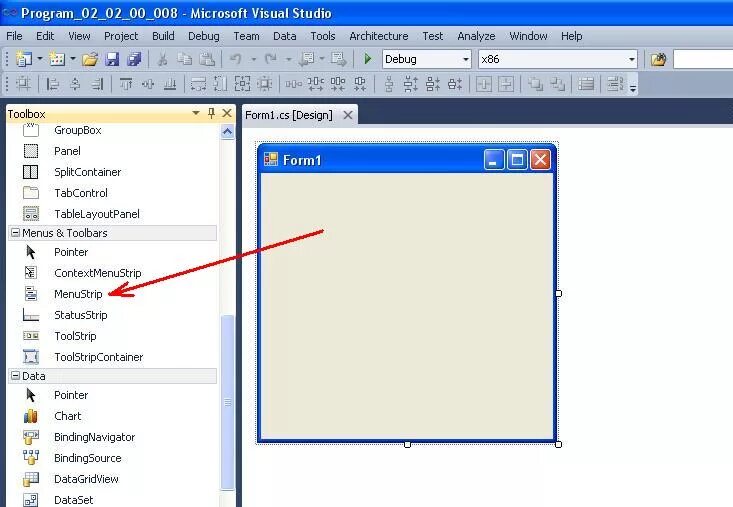Open the Architecture menu
The height and width of the screenshot is (507, 733).
click(379, 36)
